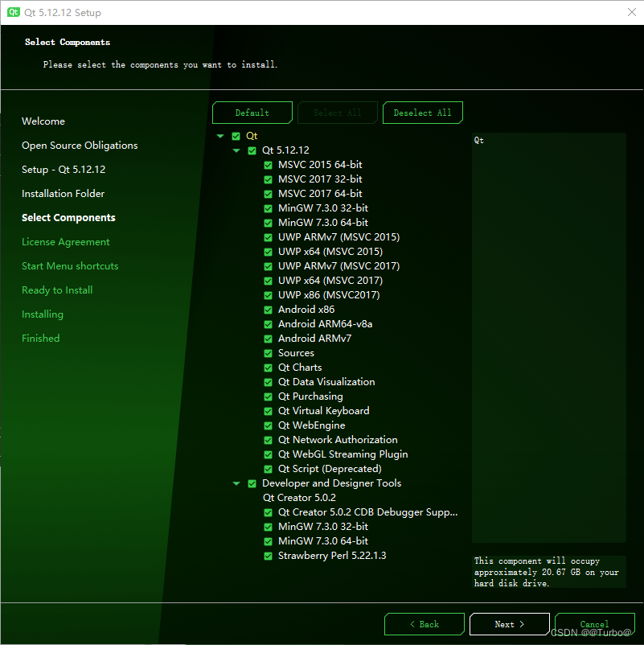This screenshot has height=645, width=644.
Task: Click the Default selection button
Action: [252, 113]
